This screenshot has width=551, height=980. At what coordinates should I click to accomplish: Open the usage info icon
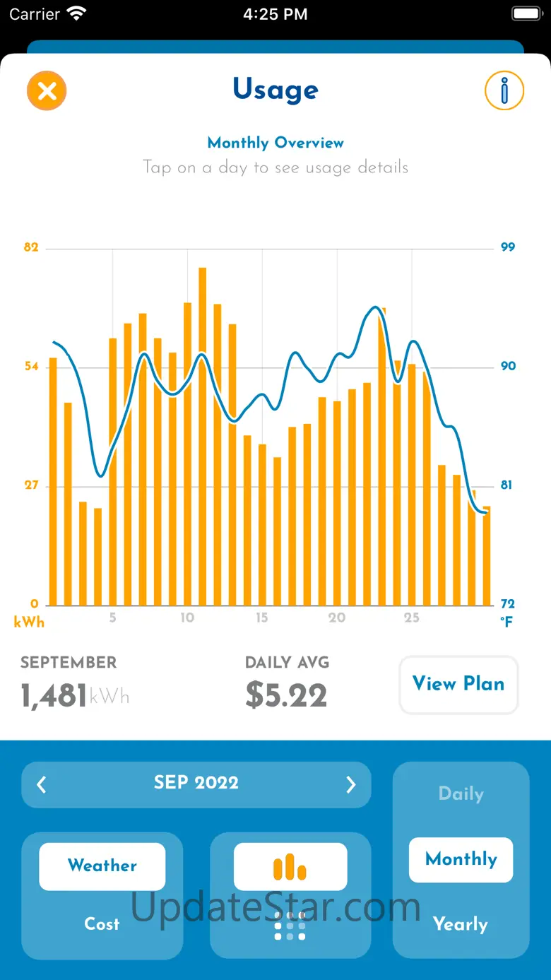coord(504,90)
